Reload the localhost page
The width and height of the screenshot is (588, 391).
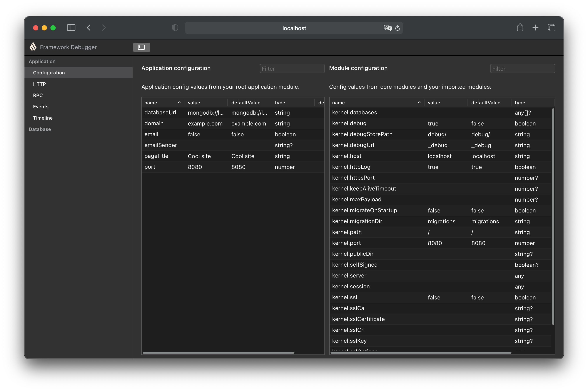tap(398, 28)
